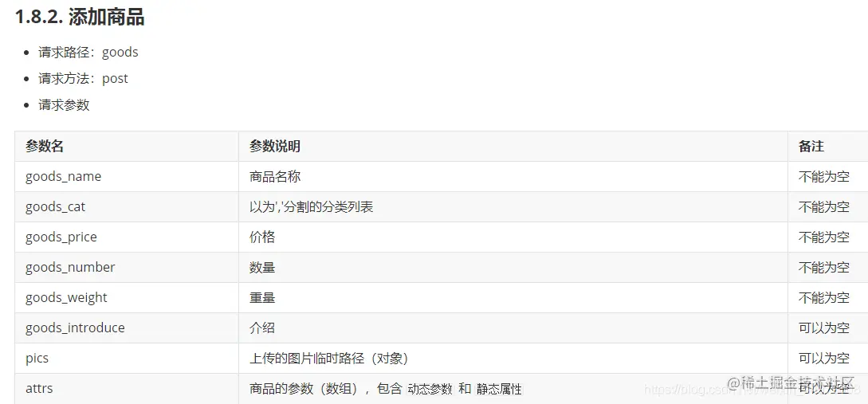
Task: Click 可以为空 in the goods_introduce row
Action: (823, 328)
